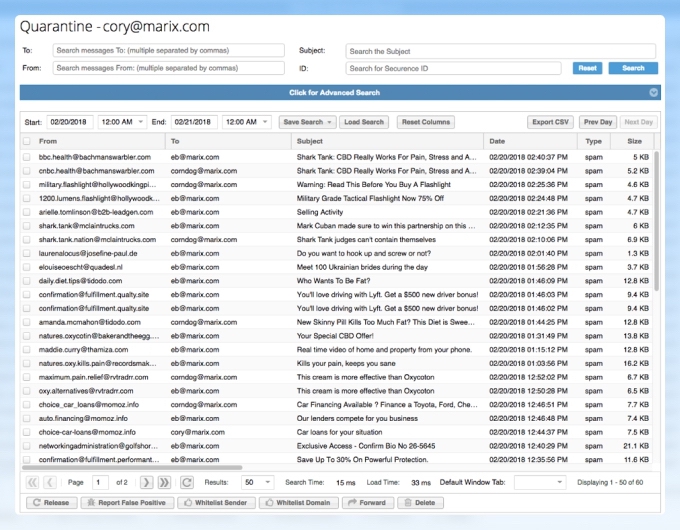Go to previous page arrow icon

50,482
